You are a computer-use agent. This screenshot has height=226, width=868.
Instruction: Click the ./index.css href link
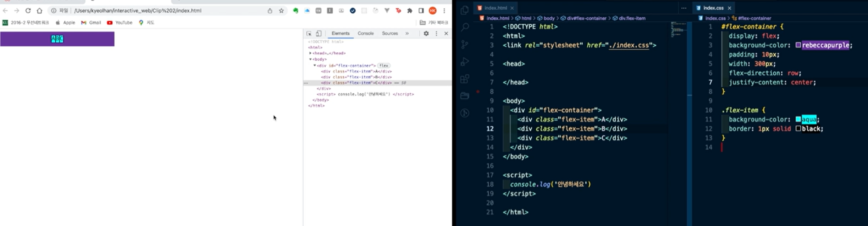pyautogui.click(x=629, y=45)
